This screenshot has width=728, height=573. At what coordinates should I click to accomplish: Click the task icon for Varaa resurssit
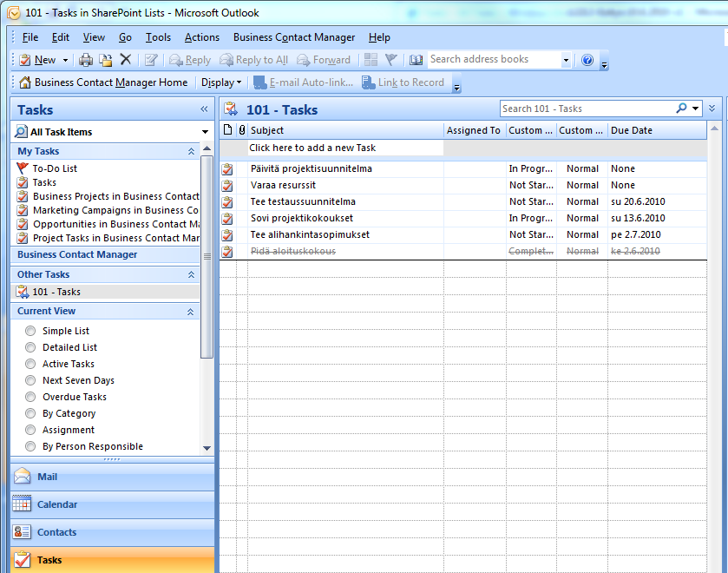click(x=227, y=186)
